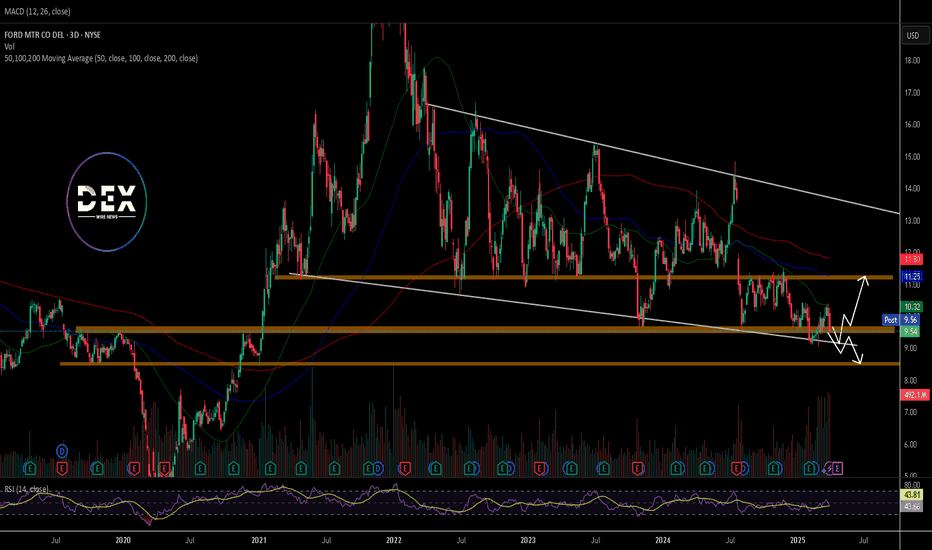Image resolution: width=932 pixels, height=550 pixels.
Task: Select the 50,100,200 Moving Average legend
Action: coord(101,58)
